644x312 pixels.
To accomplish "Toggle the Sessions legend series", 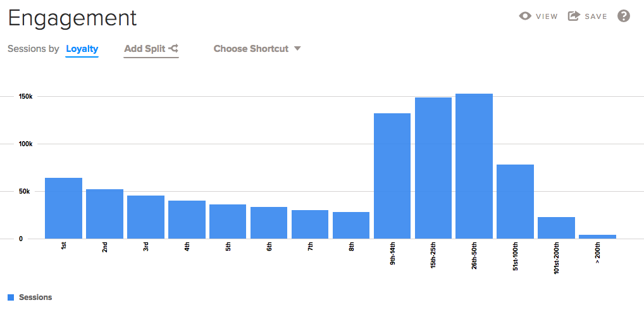I will tap(35, 297).
